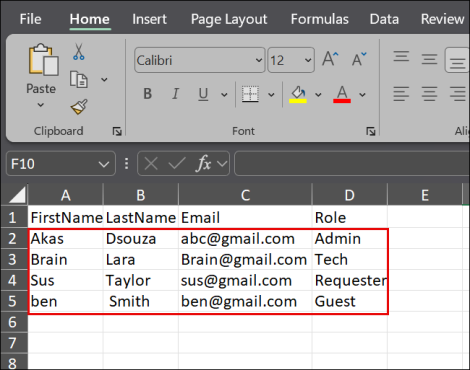This screenshot has height=370, width=470.
Task: Select cell containing LastName
Action: pos(141,217)
